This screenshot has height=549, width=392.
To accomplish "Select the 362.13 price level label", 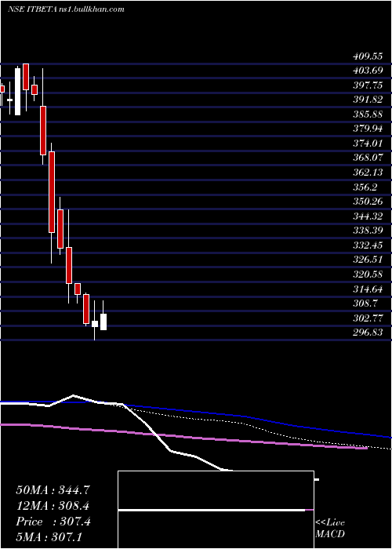I will pos(368,173).
